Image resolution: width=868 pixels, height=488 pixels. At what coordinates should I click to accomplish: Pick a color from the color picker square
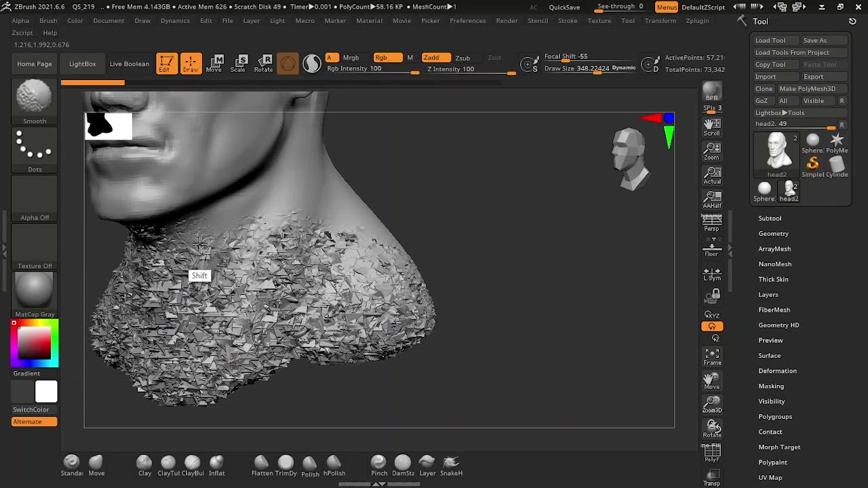pos(34,344)
